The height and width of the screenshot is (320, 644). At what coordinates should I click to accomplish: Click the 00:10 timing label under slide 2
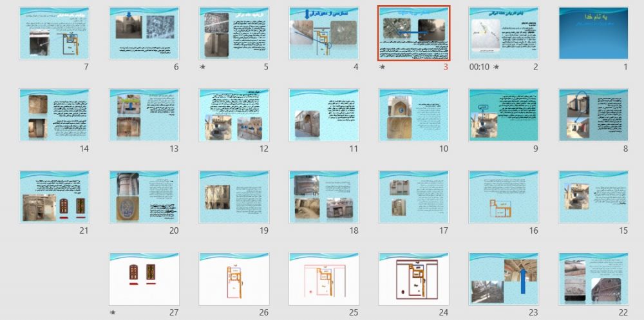tap(479, 67)
